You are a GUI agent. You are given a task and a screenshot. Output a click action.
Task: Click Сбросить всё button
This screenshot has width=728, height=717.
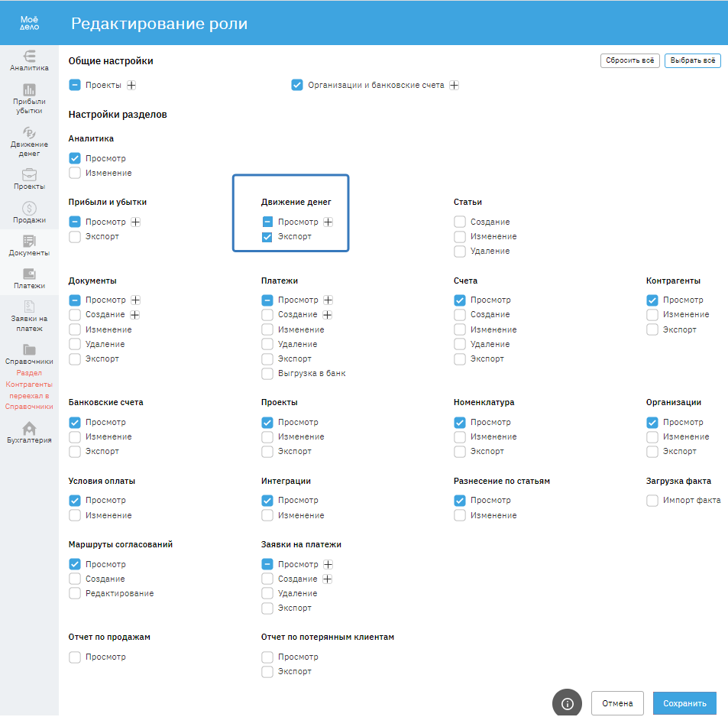[x=630, y=60]
